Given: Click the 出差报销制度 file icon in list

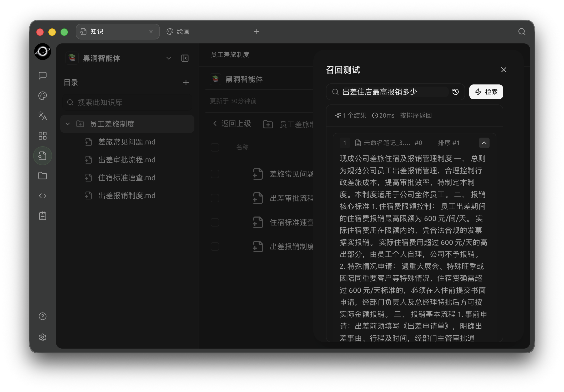Looking at the screenshot, I should tap(258, 247).
